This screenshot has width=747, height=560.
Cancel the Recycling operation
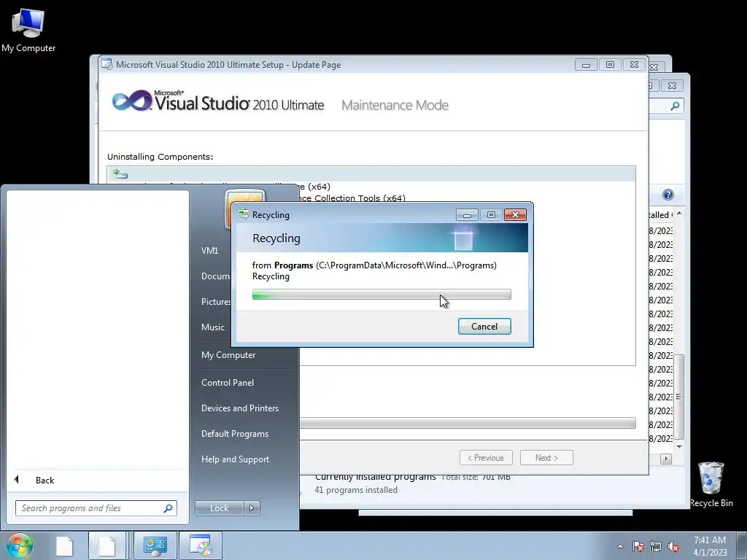[484, 326]
